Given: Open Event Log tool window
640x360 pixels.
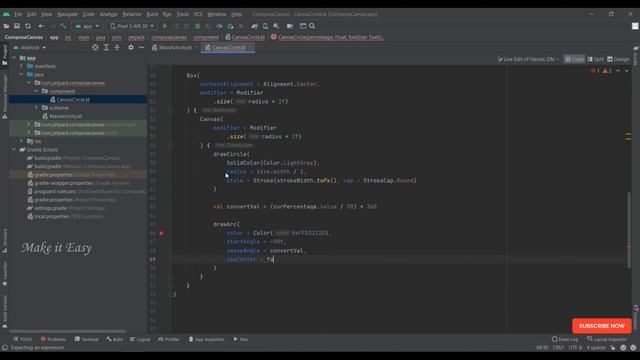Looking at the screenshot, I should click(x=565, y=339).
